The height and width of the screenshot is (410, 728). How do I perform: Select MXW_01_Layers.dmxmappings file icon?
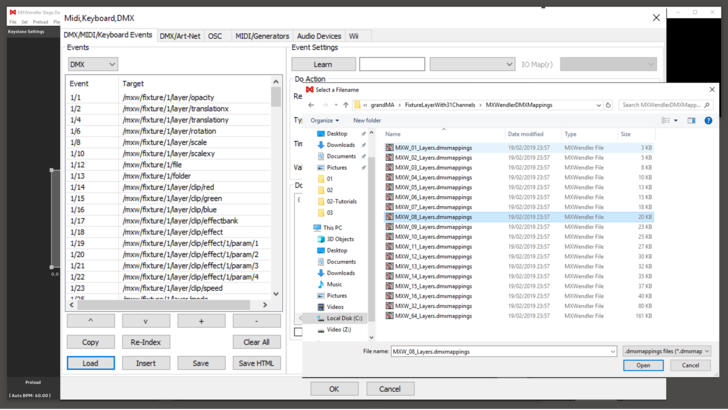coord(390,148)
